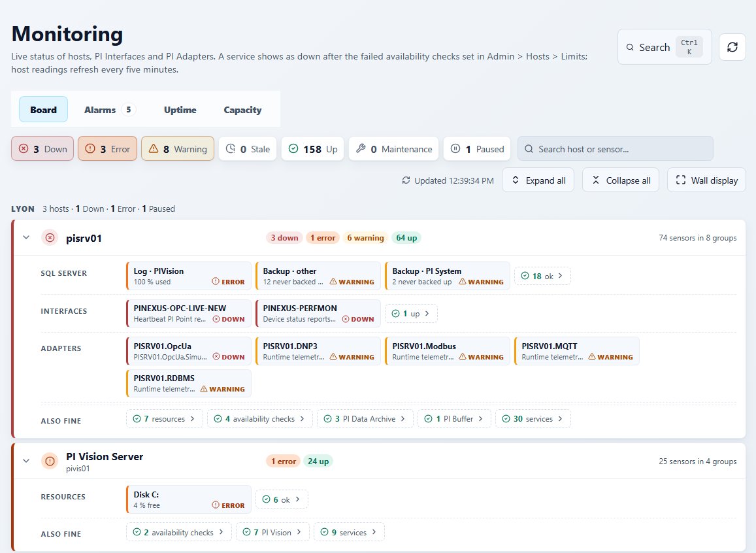Click the magnifier icon in the host or sensor search field

pyautogui.click(x=529, y=149)
